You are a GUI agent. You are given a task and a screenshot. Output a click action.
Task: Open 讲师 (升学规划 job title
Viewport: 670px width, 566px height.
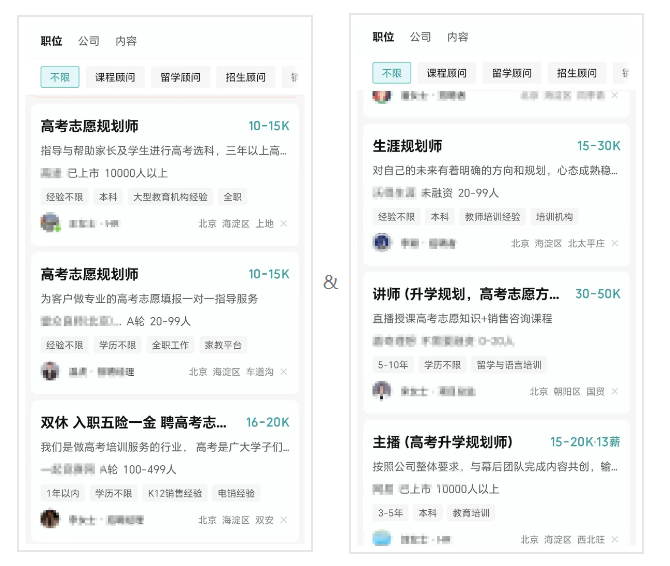coord(466,294)
